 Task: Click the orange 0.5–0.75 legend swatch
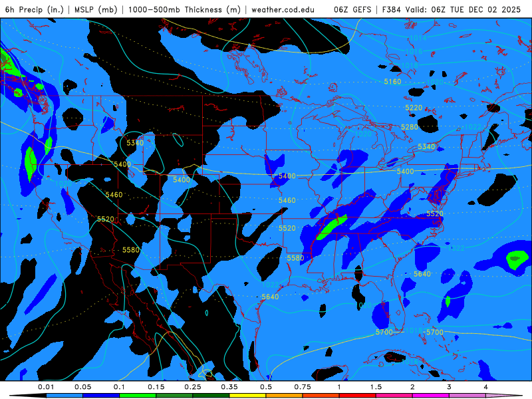pos(285,396)
